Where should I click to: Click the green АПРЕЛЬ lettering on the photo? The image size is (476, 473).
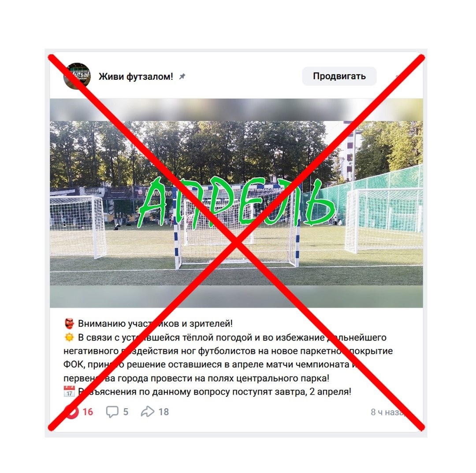(x=236, y=202)
